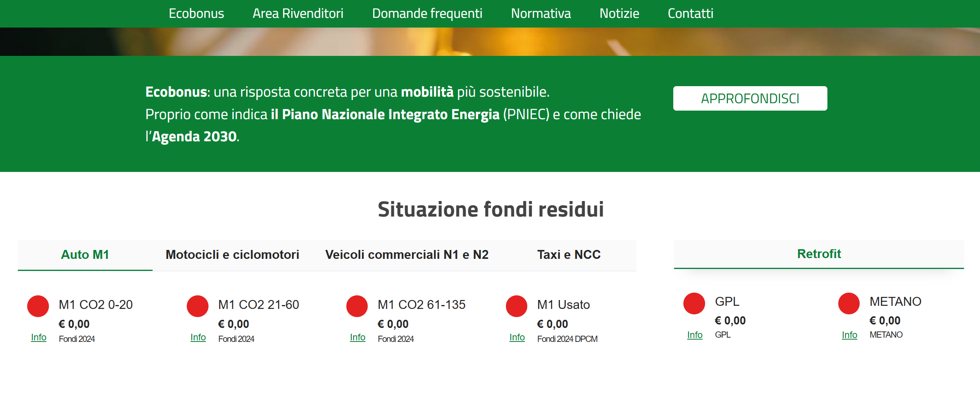
Task: Click the red indicator next to M1 CO2 21-60
Action: pos(198,306)
